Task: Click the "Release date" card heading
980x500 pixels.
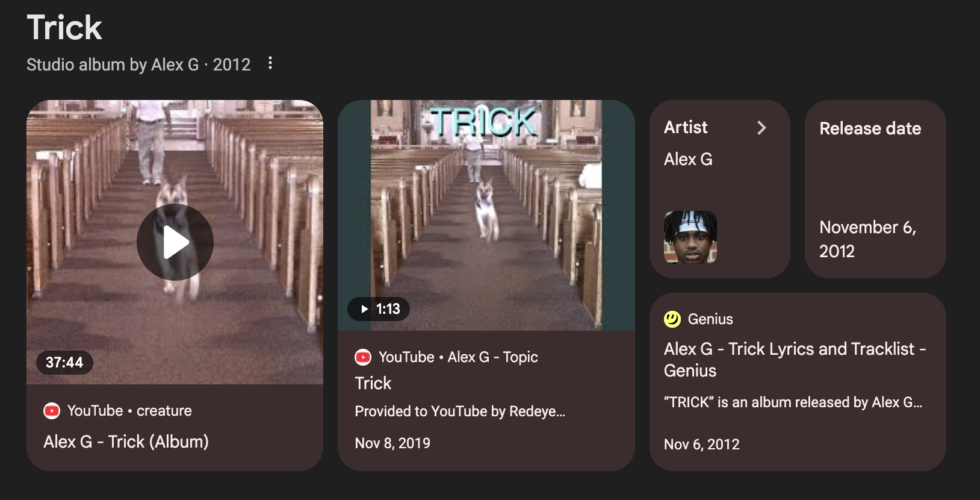Action: pos(870,128)
